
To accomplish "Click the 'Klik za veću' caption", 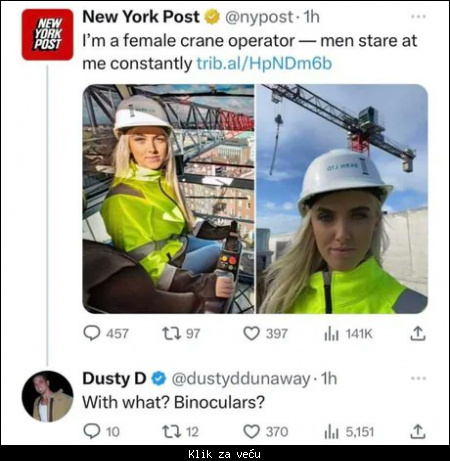I will (224, 454).
